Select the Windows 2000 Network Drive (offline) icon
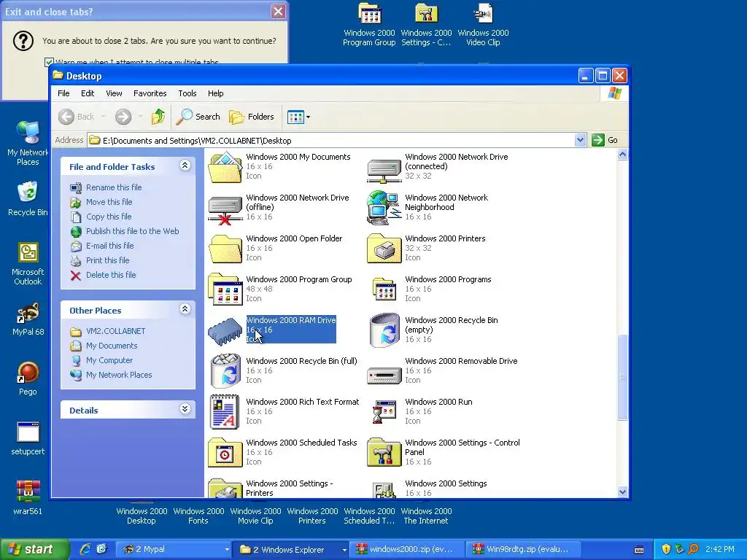747x560 pixels. tap(225, 210)
